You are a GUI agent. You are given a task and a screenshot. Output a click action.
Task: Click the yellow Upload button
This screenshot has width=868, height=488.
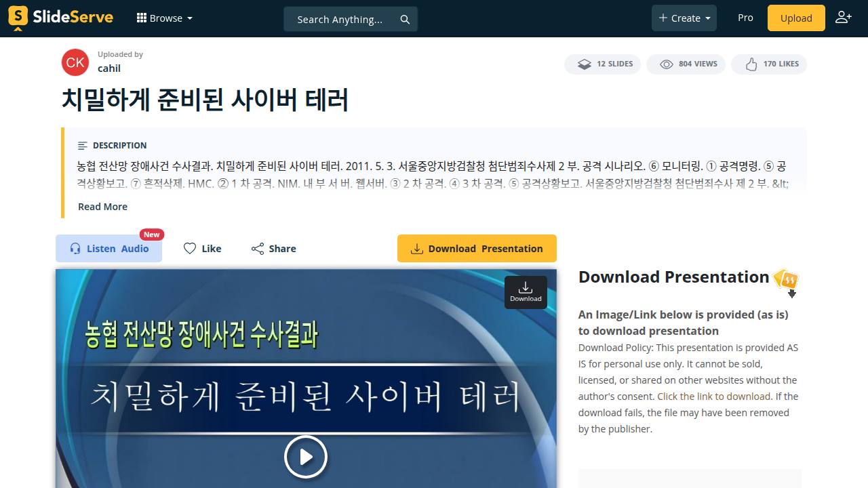[x=796, y=18]
